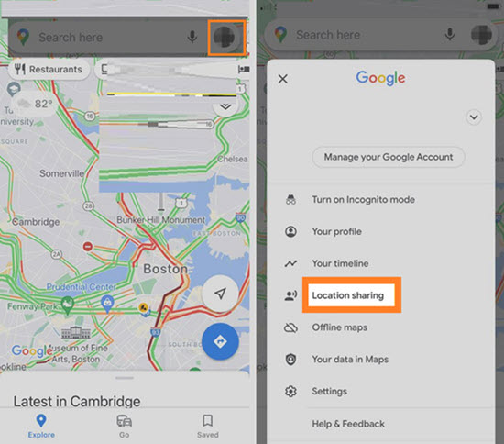Tap the Cambridge label on map
Viewport: 504px width, 444px height.
tap(36, 222)
